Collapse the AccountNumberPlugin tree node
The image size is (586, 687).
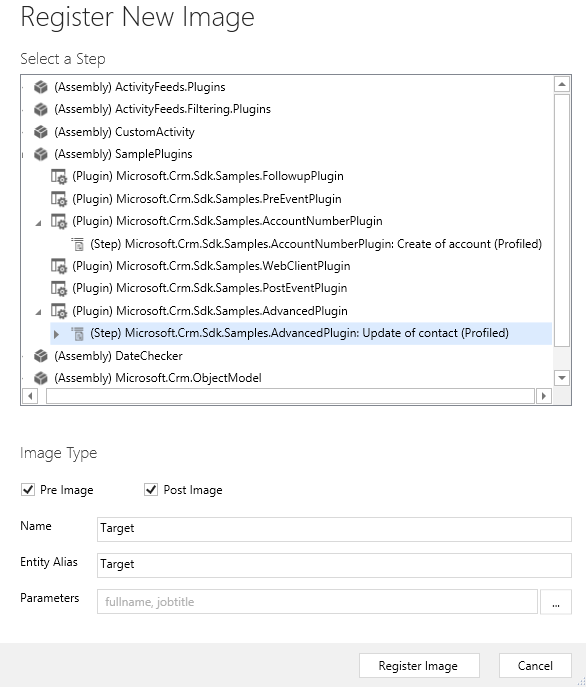click(x=39, y=223)
